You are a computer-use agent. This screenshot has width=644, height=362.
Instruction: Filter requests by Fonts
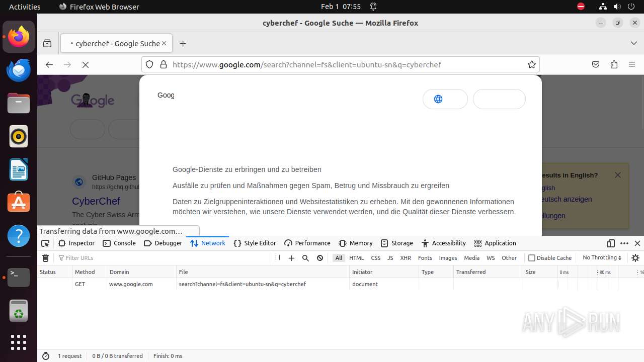tap(425, 258)
